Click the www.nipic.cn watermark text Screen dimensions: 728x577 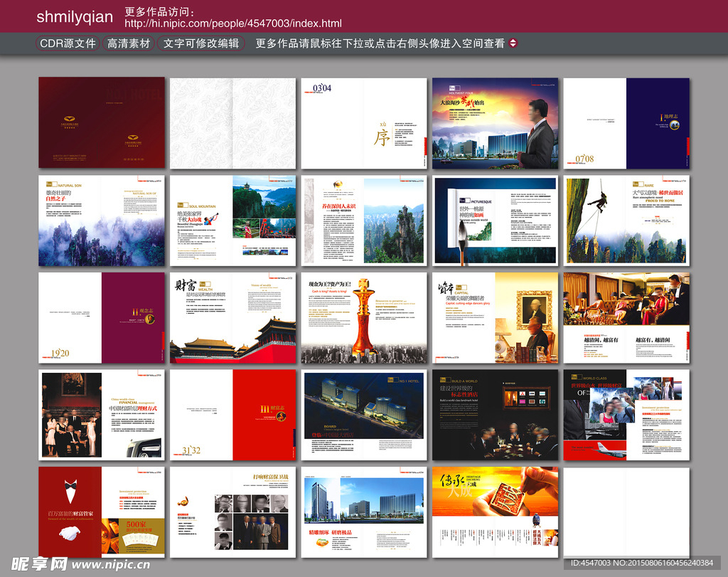[111, 565]
